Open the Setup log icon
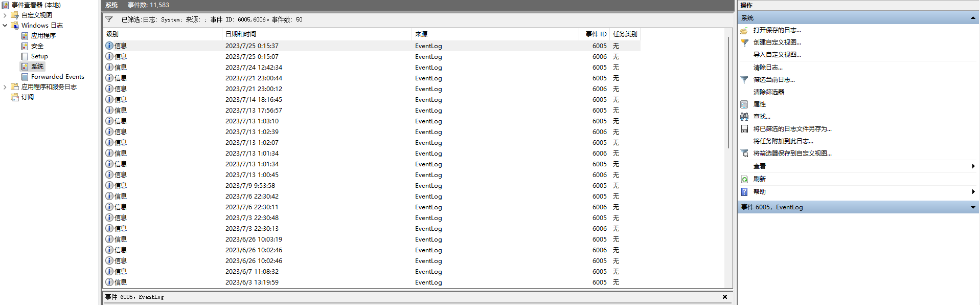980x305 pixels. pyautogui.click(x=25, y=56)
